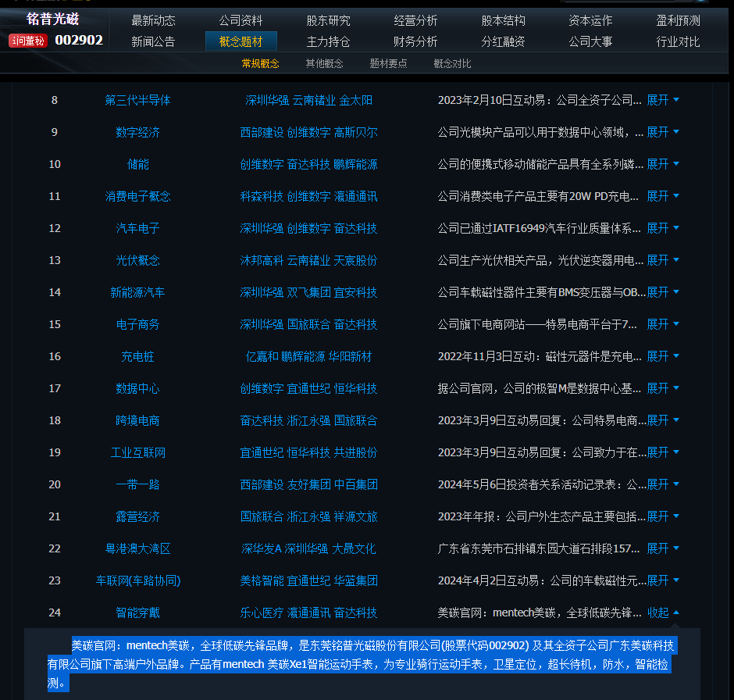Image resolution: width=734 pixels, height=700 pixels.
Task: Select the 股东研究 menu item
Action: click(328, 20)
